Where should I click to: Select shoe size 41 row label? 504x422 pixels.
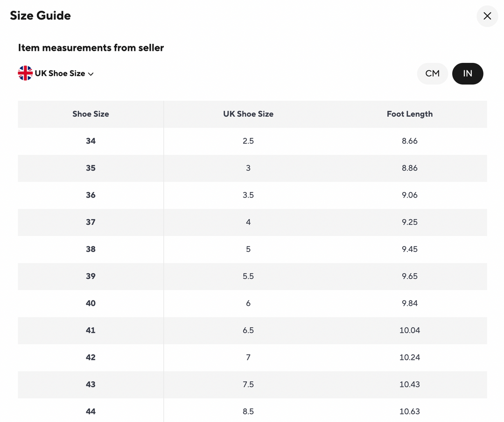tap(91, 330)
